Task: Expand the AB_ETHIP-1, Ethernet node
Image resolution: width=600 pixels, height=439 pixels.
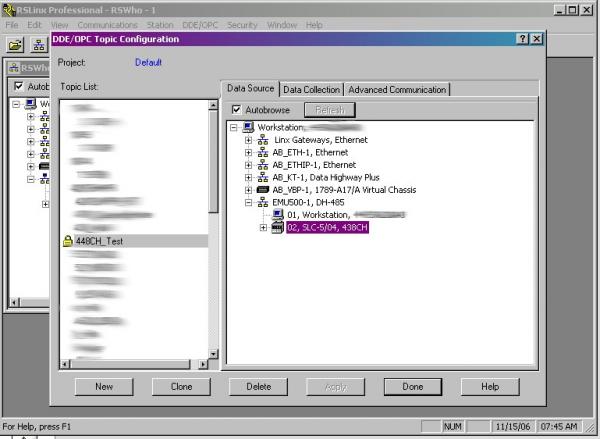Action: coord(248,165)
